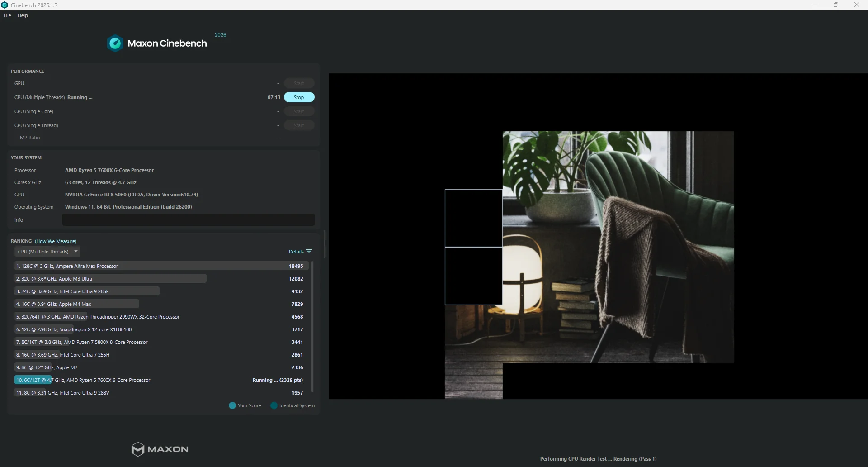The width and height of the screenshot is (868, 467).
Task: Start the CPU Single Thread test
Action: click(299, 125)
